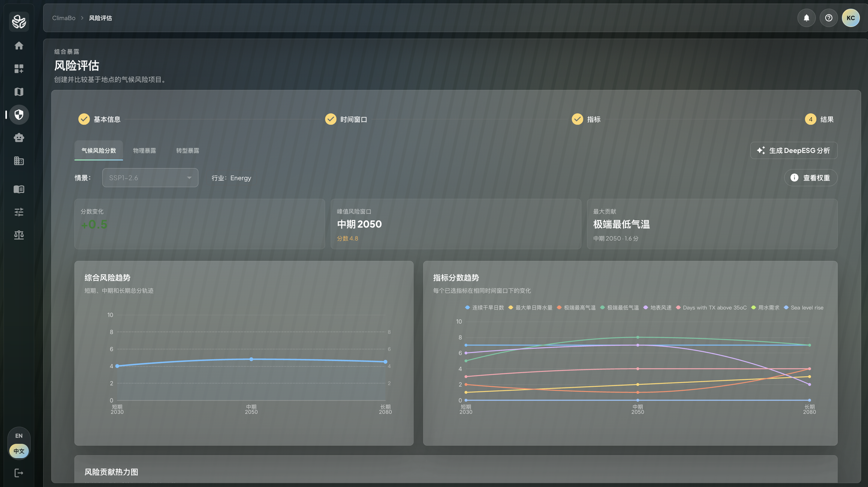Switch to the 转型暴露 tab

(188, 151)
